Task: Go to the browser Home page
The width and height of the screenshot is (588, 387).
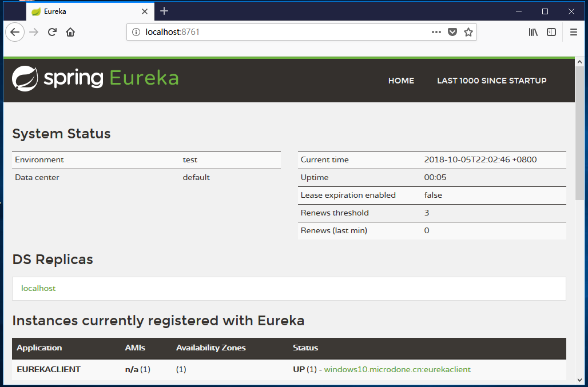Action: pos(70,32)
